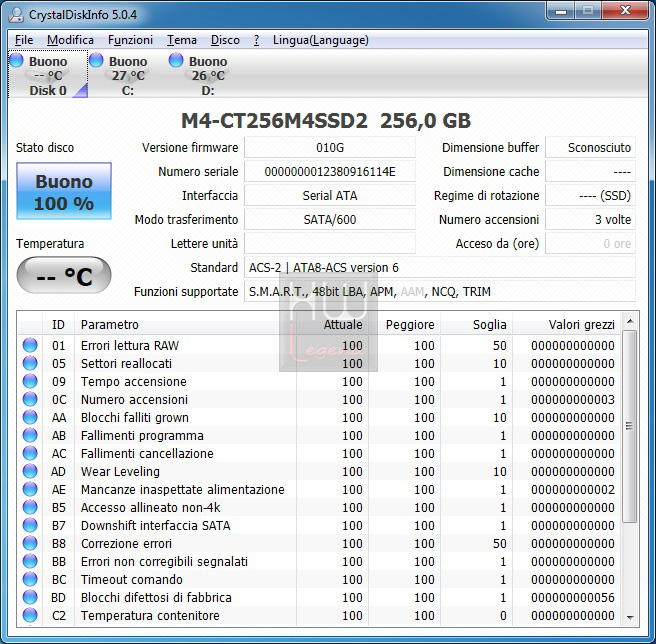This screenshot has width=656, height=644.
Task: Click raw value 000000000003 in 0C row
Action: click(573, 399)
